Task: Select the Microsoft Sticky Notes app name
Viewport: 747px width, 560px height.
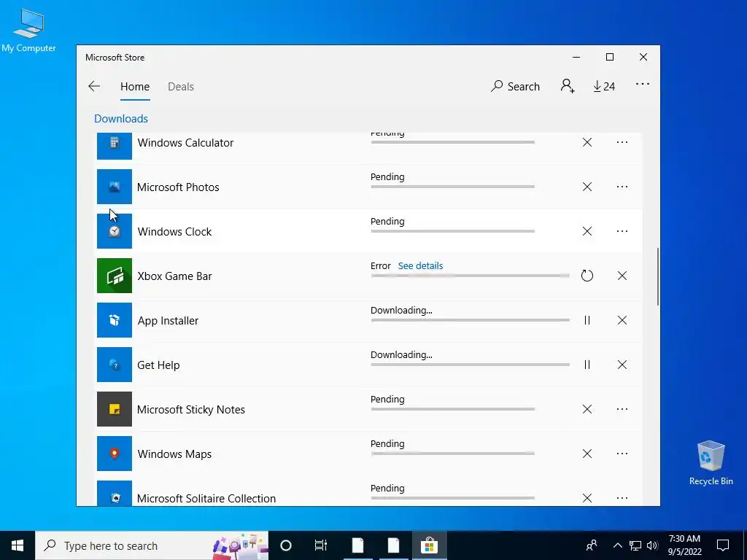Action: point(190,410)
